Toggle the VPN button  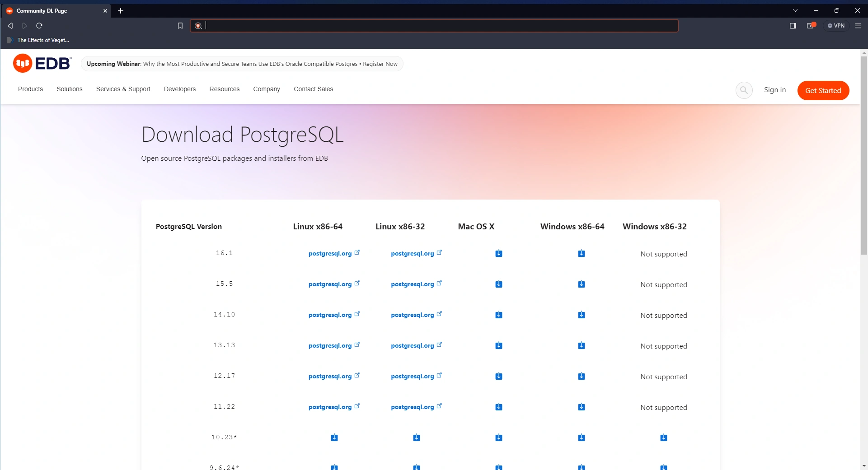point(836,26)
